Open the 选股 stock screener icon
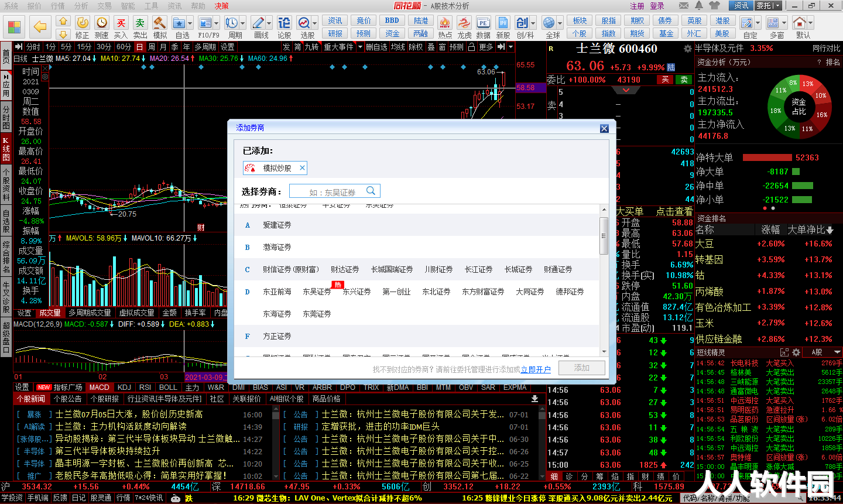The height and width of the screenshot is (504, 843). [304, 23]
